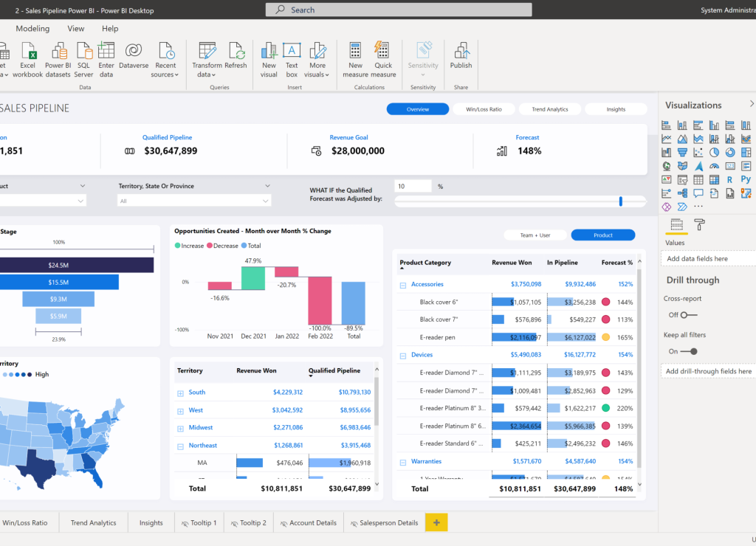Click the Insights navigation button

click(x=616, y=109)
